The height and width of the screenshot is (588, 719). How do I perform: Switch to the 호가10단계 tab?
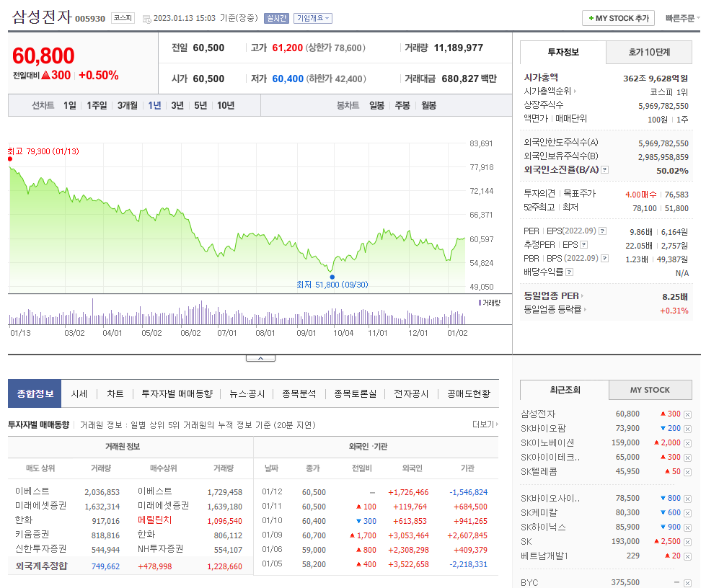pyautogui.click(x=649, y=53)
